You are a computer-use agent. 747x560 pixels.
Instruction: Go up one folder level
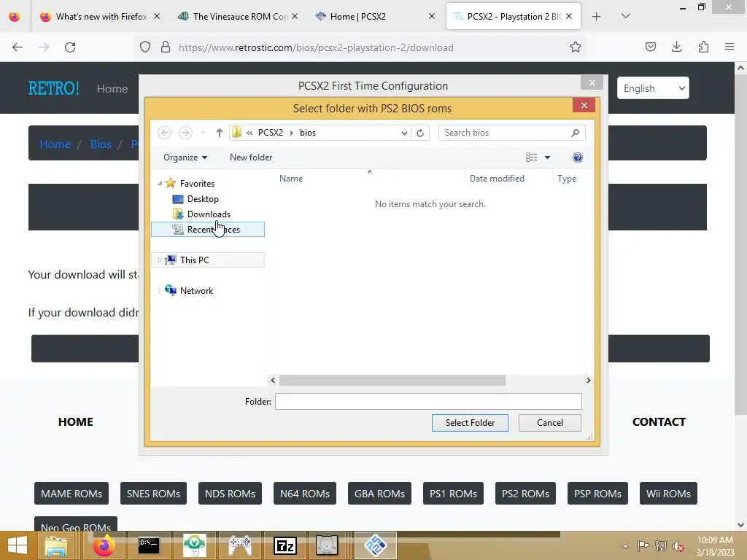click(x=219, y=133)
